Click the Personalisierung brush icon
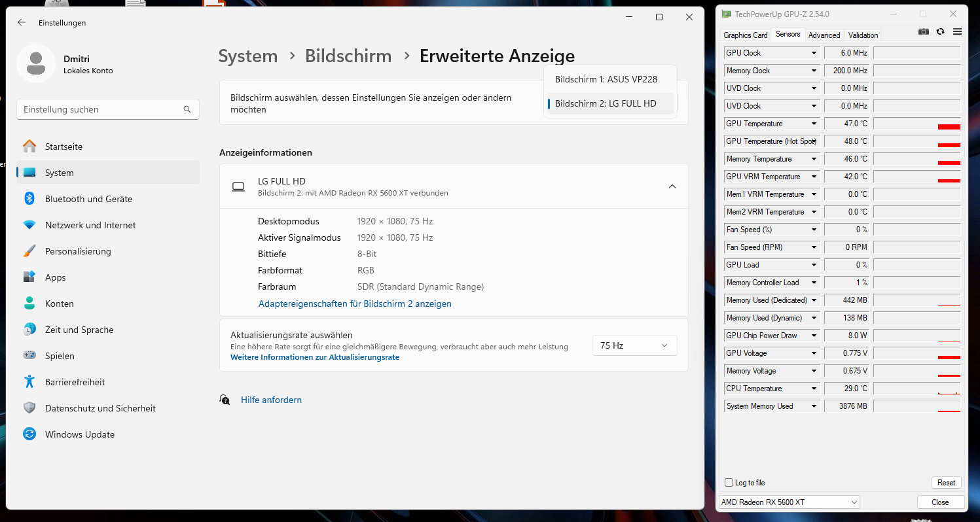 click(29, 251)
